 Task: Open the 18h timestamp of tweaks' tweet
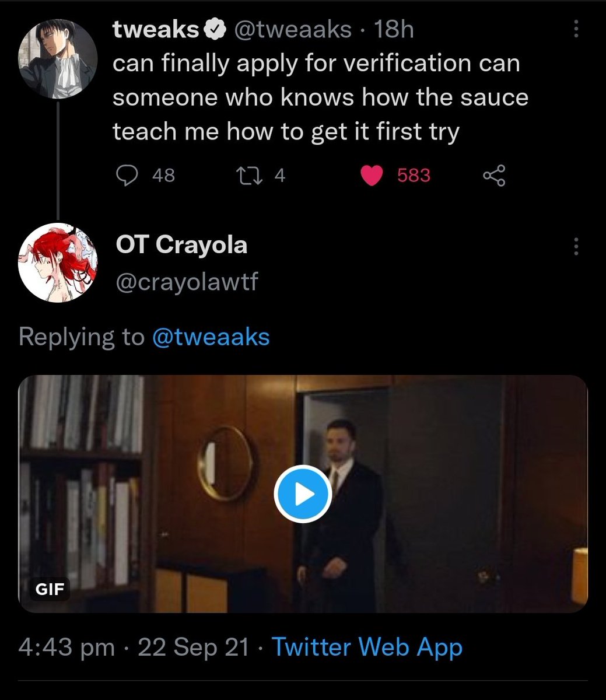point(394,29)
